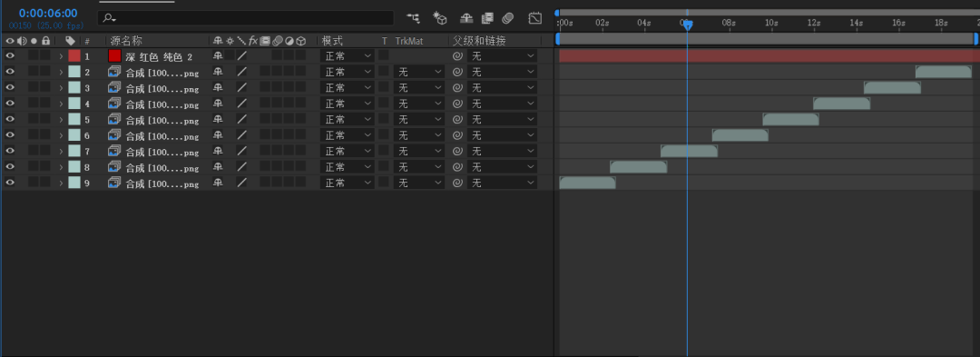Click the 14s mark on the time ruler
Screen dimensions: 980x357
tap(856, 23)
